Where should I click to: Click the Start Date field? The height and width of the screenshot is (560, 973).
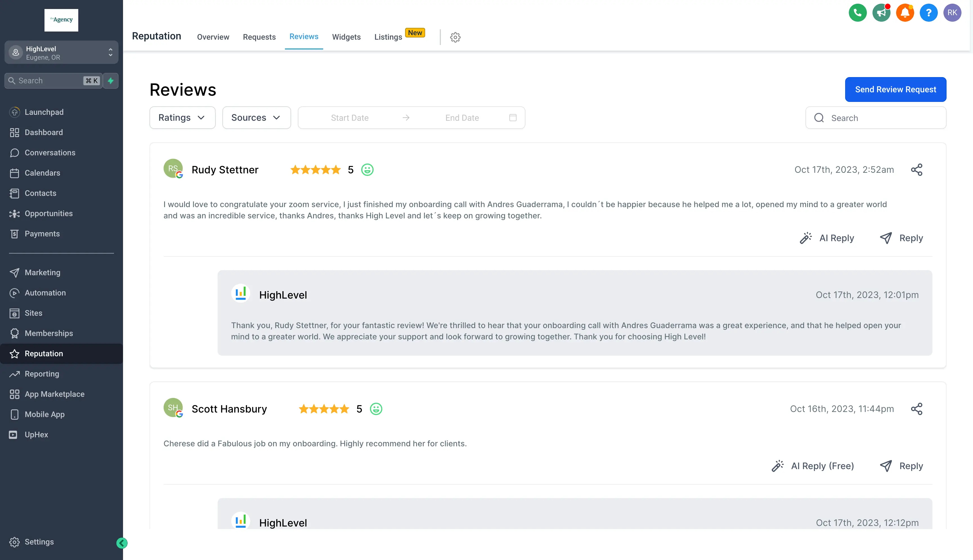(x=349, y=117)
